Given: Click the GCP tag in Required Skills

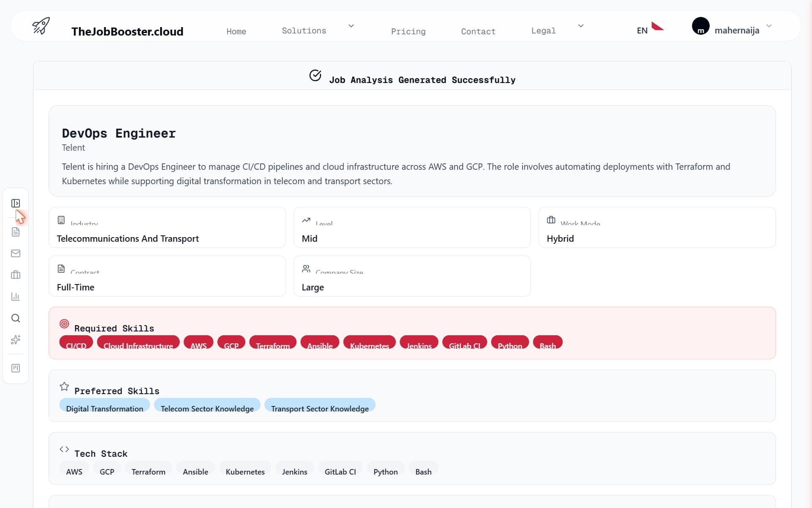Looking at the screenshot, I should pyautogui.click(x=231, y=342).
